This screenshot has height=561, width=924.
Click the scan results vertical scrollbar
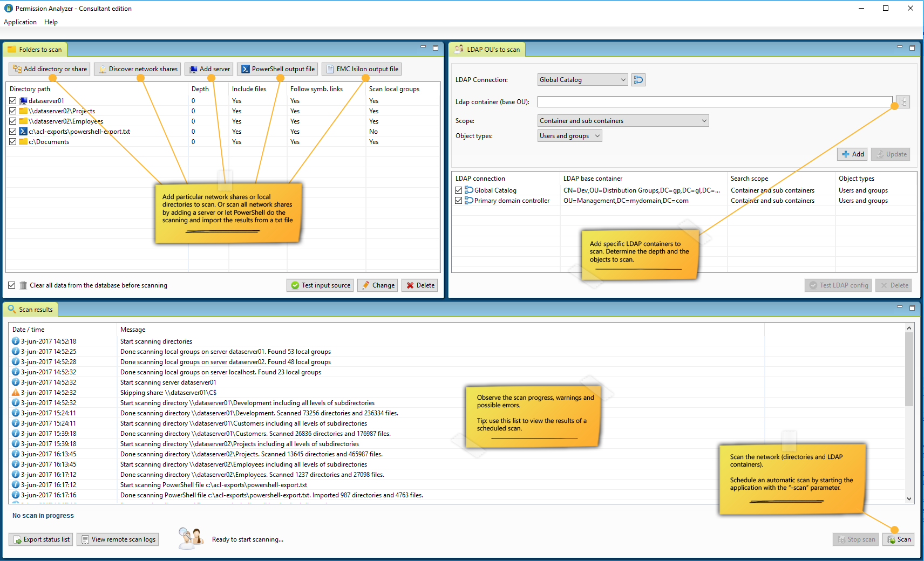(x=909, y=414)
